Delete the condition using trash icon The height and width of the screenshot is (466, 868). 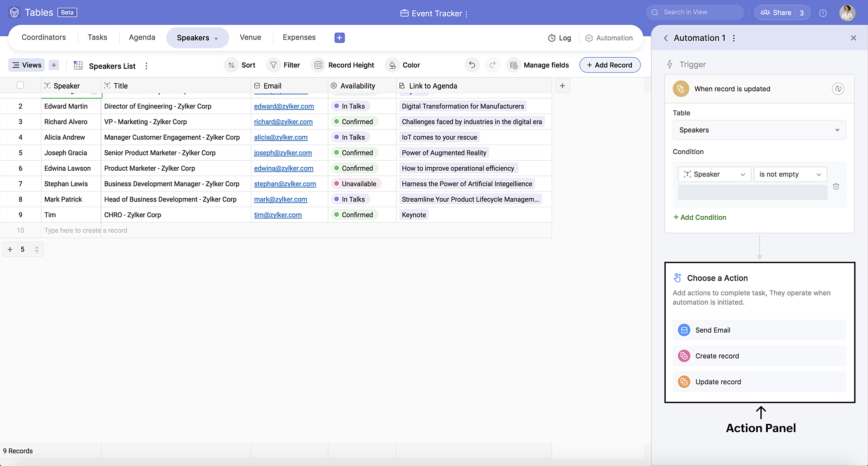[x=836, y=186]
